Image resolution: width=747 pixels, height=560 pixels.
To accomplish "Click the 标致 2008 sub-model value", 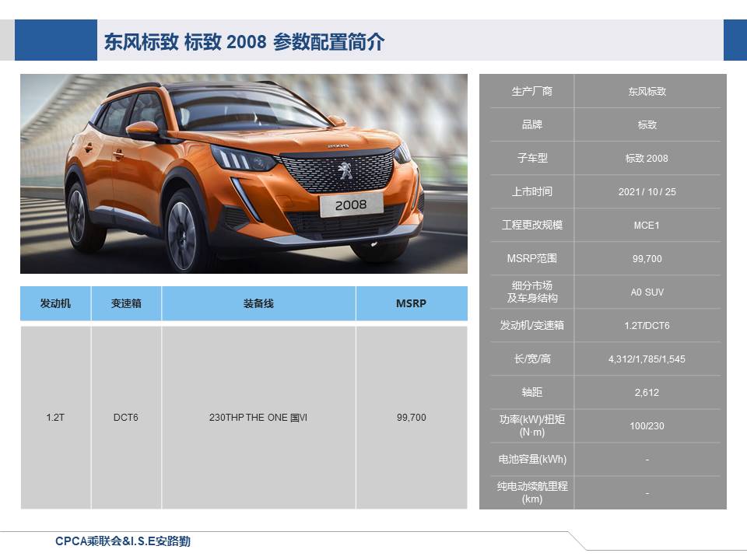I will tap(647, 158).
